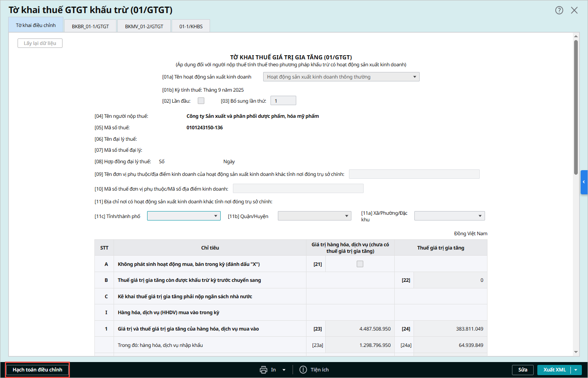588x378 pixels.
Task: Click the [03] Bổ sung lần thứ field
Action: [283, 101]
